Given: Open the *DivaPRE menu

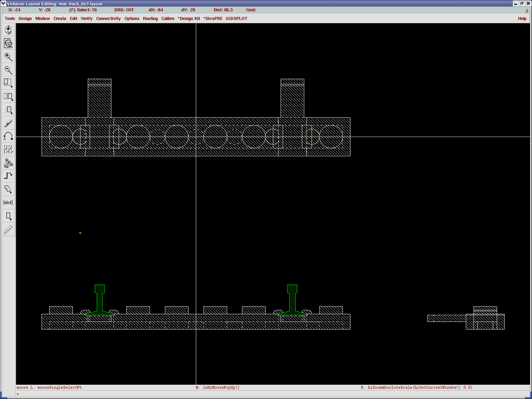Looking at the screenshot, I should pyautogui.click(x=213, y=19).
